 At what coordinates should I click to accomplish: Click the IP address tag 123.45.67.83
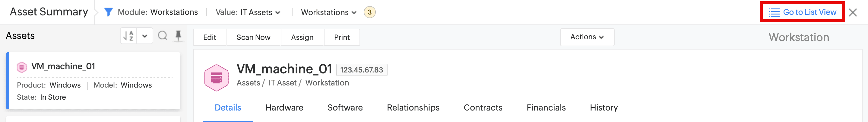point(361,70)
